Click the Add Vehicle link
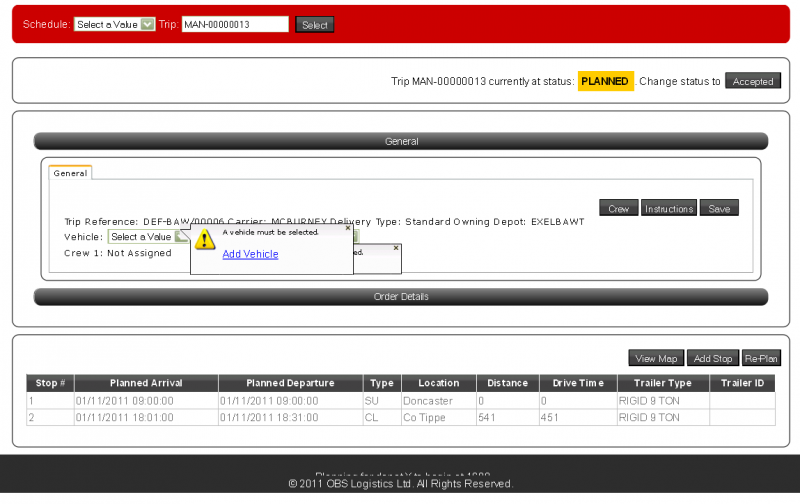 pos(251,254)
